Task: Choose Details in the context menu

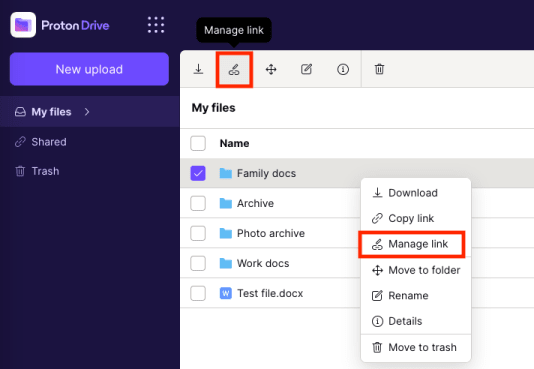Action: coord(416,321)
